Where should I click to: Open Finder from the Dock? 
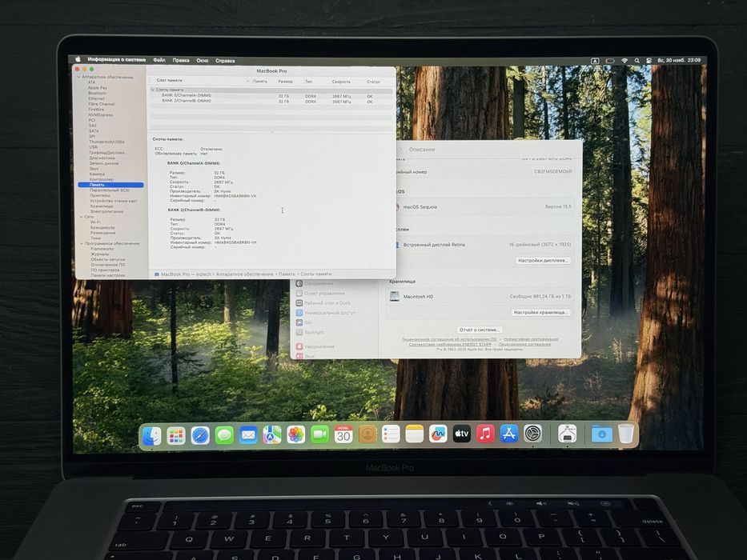[x=152, y=435]
